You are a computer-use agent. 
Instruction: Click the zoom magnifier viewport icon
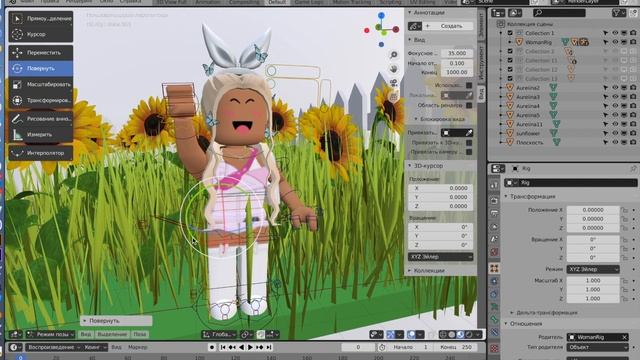393,54
